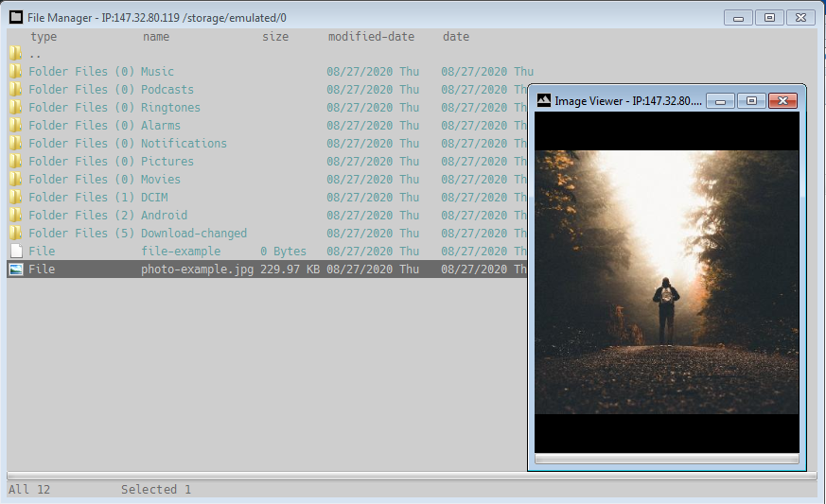The width and height of the screenshot is (826, 504).
Task: Select the Music folder name
Action: click(157, 72)
